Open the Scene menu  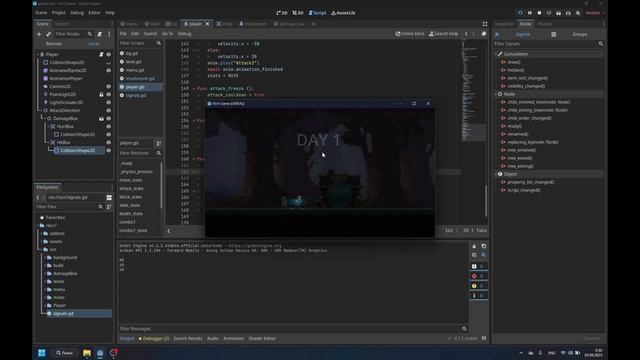tap(41, 13)
